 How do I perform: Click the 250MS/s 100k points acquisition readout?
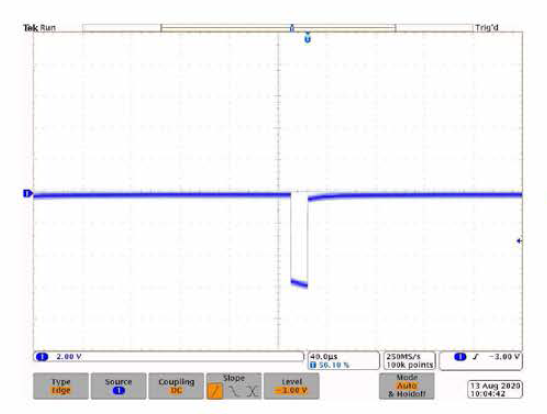click(410, 361)
